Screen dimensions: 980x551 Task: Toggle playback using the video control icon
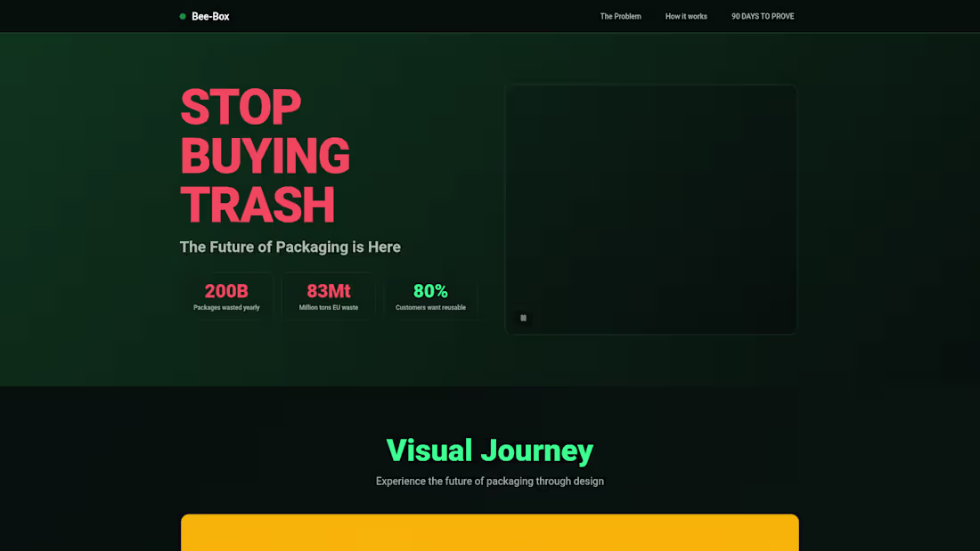pos(523,318)
